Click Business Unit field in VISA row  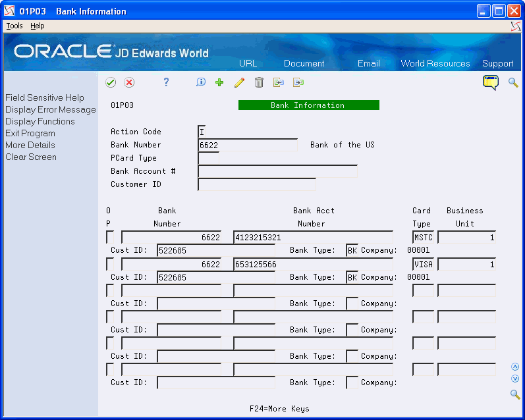[467, 265]
